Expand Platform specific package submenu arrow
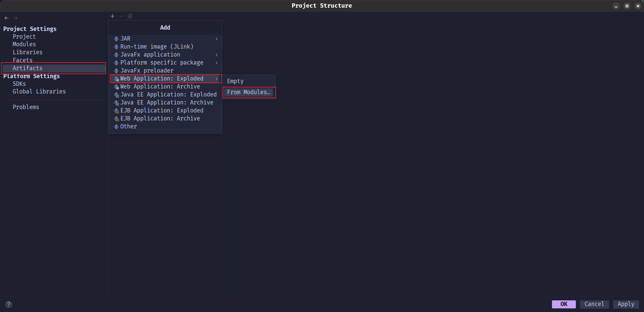 point(216,63)
